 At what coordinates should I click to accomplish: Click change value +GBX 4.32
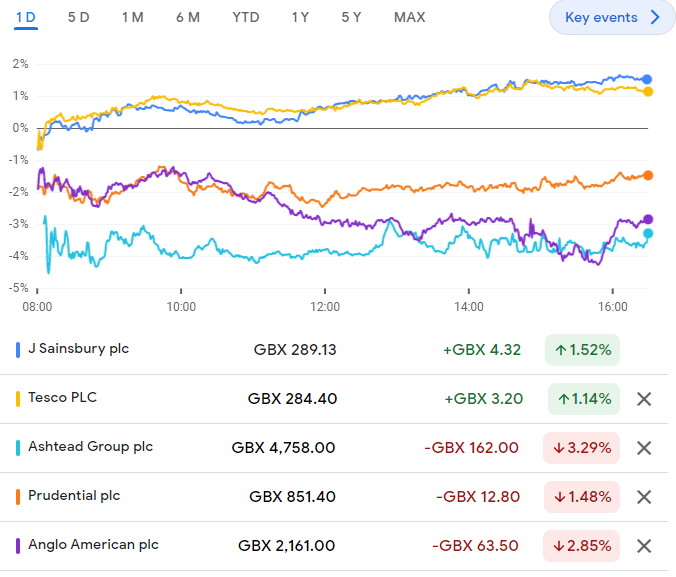point(482,350)
